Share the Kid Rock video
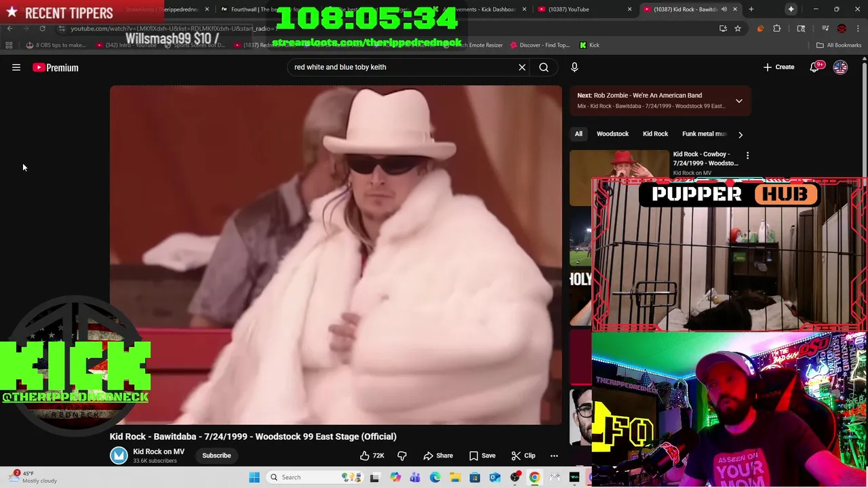 tap(438, 455)
